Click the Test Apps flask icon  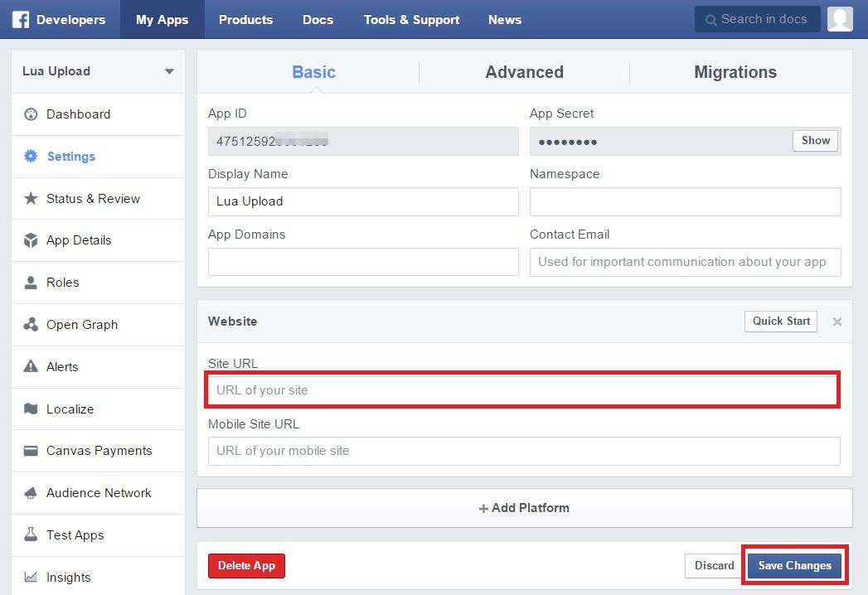tap(31, 535)
